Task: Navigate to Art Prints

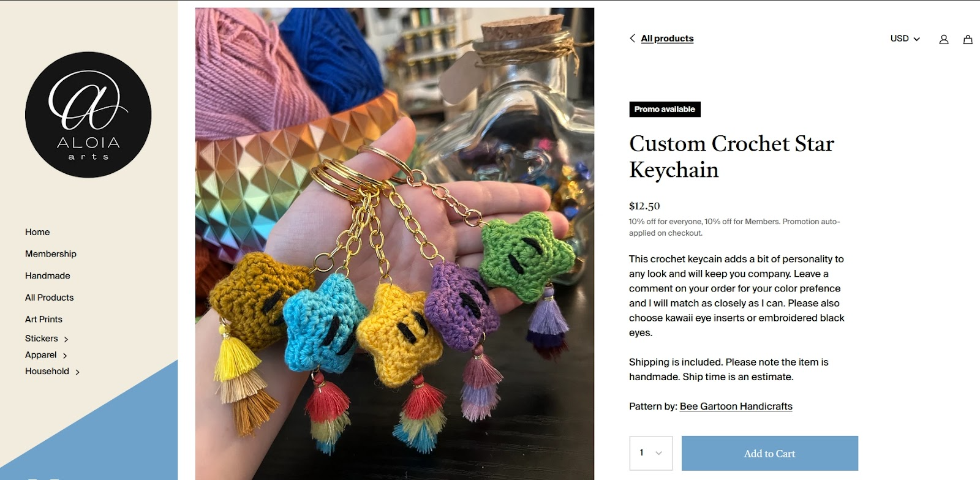Action: [x=43, y=320]
